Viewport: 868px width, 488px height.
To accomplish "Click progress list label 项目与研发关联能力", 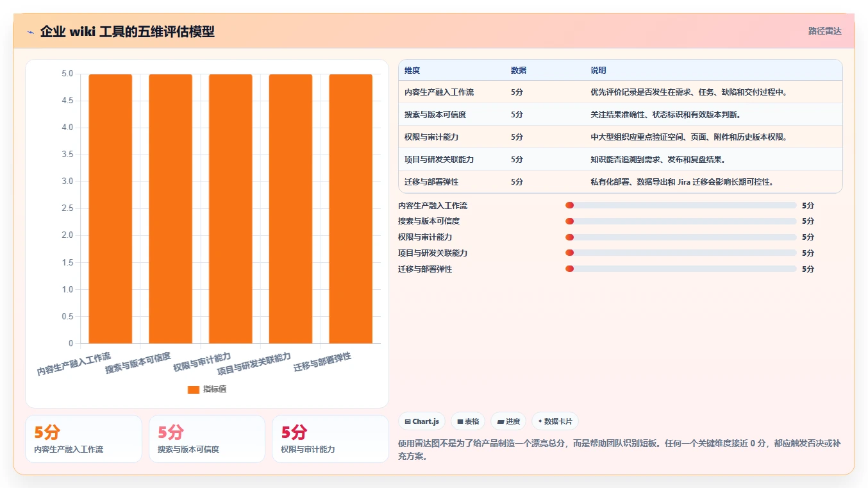I will point(433,253).
